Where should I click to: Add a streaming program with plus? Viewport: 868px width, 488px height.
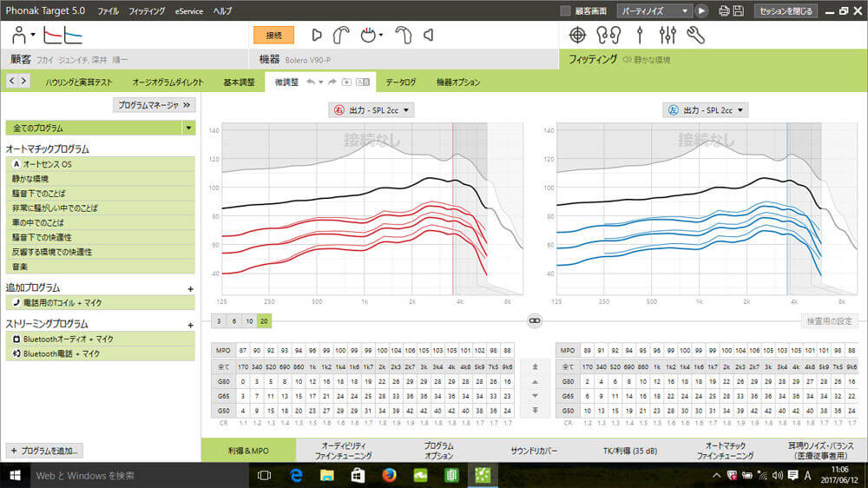pos(190,325)
